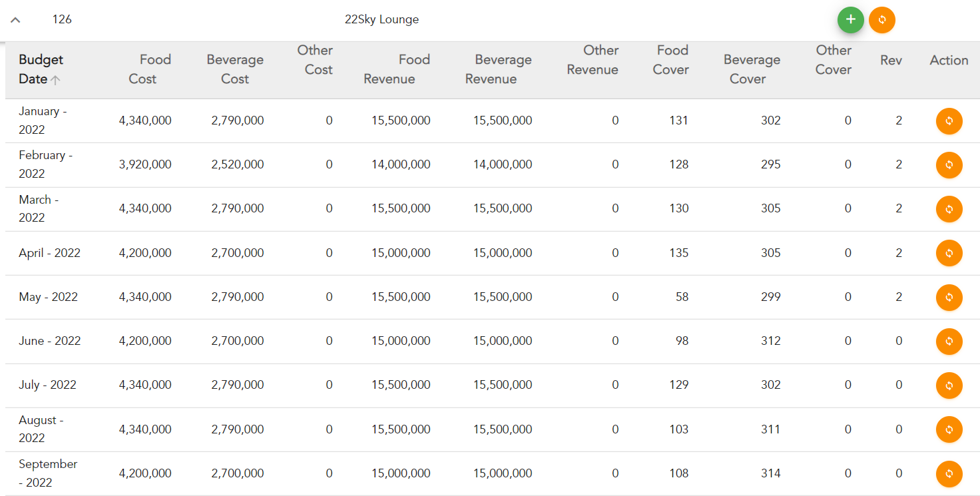Click the refresh icon for March - 2022
Viewport: 980px width, 496px height.
[949, 209]
